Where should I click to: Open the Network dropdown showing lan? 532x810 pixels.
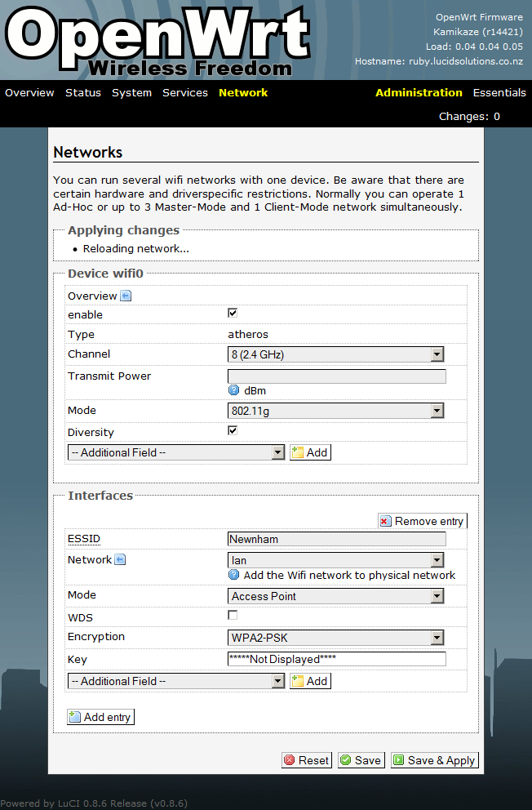tap(335, 560)
